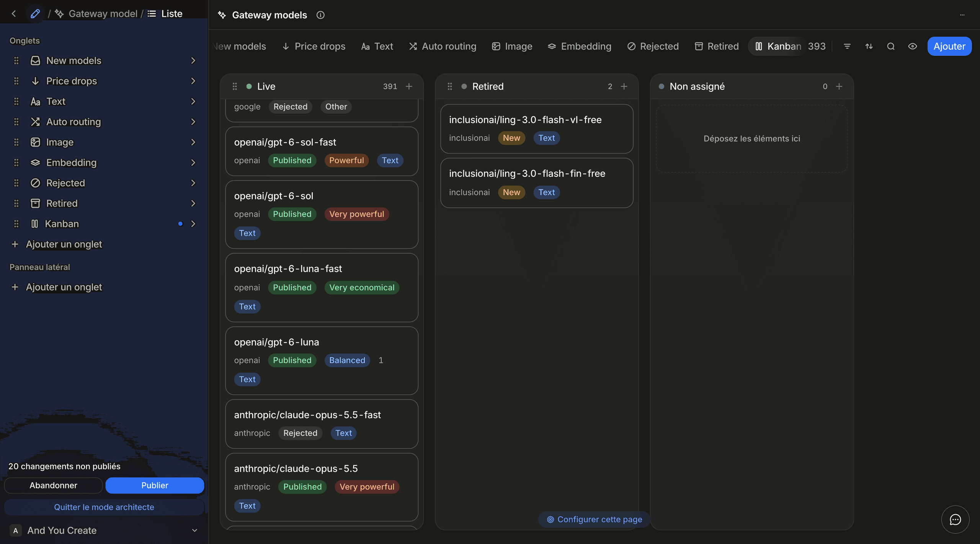Click drag handle beside Kanban sidebar row
This screenshot has width=980, height=544.
click(x=16, y=224)
